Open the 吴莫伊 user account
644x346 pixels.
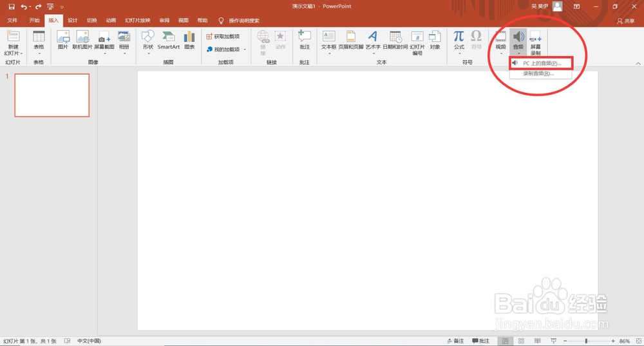point(546,6)
